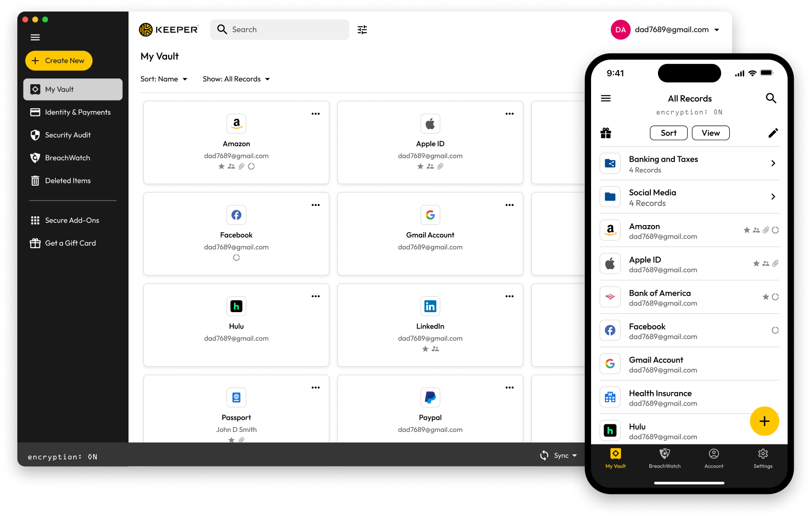
Task: Switch to Settings tab on phone
Action: [763, 458]
